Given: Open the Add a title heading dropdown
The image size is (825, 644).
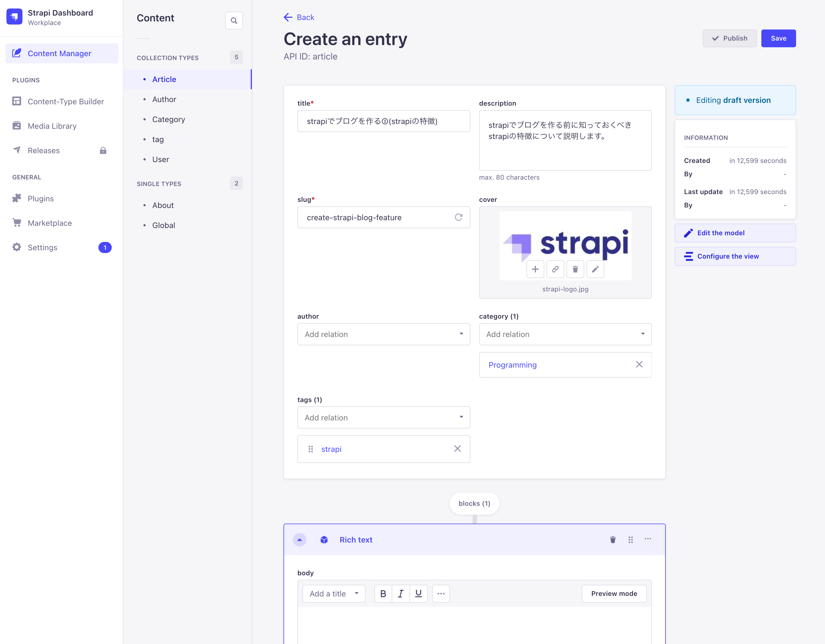Looking at the screenshot, I should 334,594.
